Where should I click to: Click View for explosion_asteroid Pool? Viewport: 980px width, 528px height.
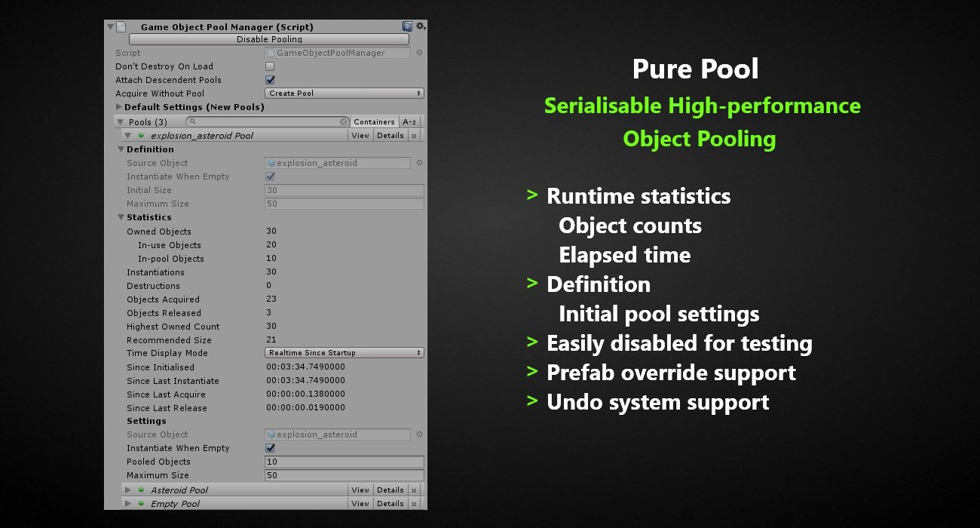click(360, 136)
